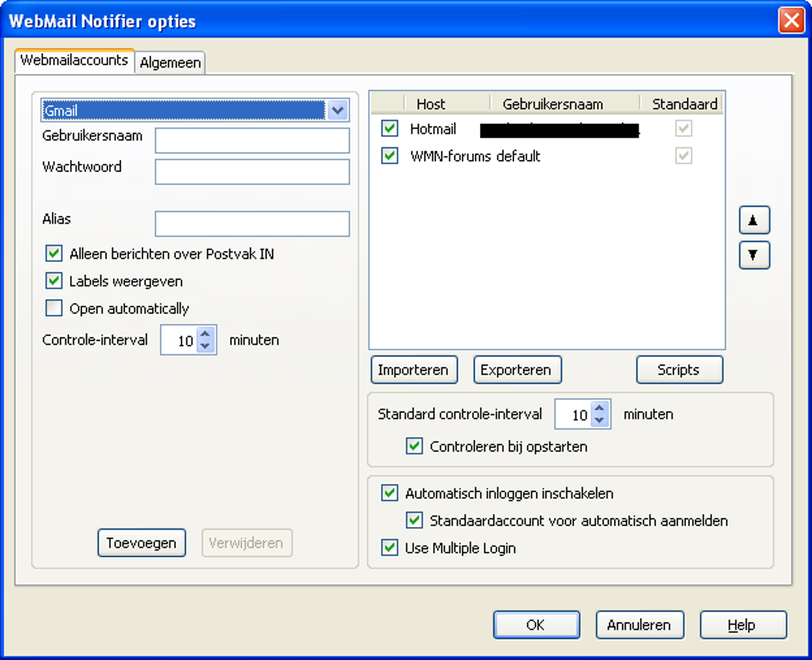Image resolution: width=812 pixels, height=660 pixels.
Task: Uncheck the Hotmail account in the list
Action: coord(389,128)
